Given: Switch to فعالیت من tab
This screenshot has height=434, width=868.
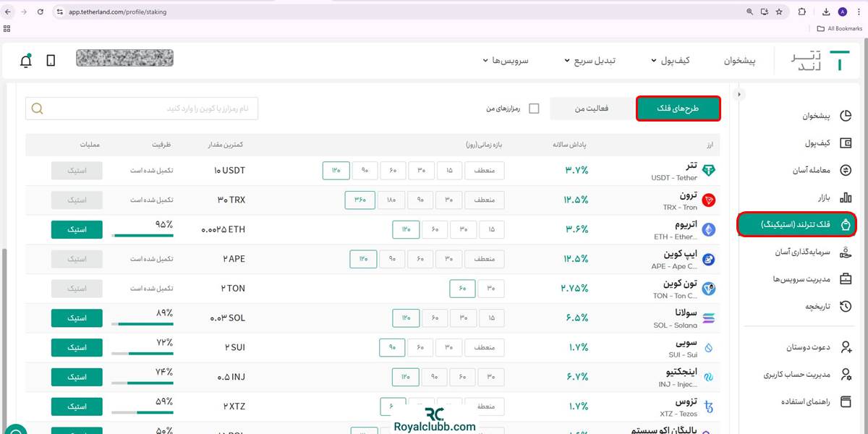Looking at the screenshot, I should 592,109.
